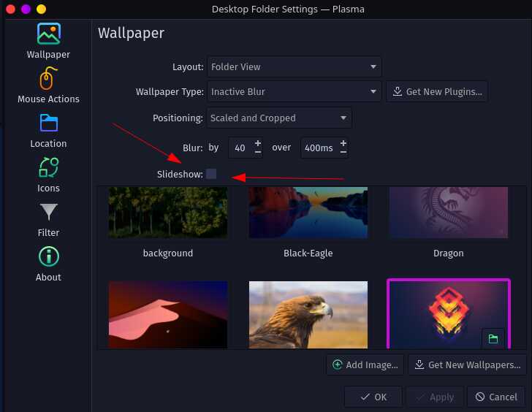Choose the Dragon wallpaper thumbnail
This screenshot has width=532, height=412.
click(449, 213)
